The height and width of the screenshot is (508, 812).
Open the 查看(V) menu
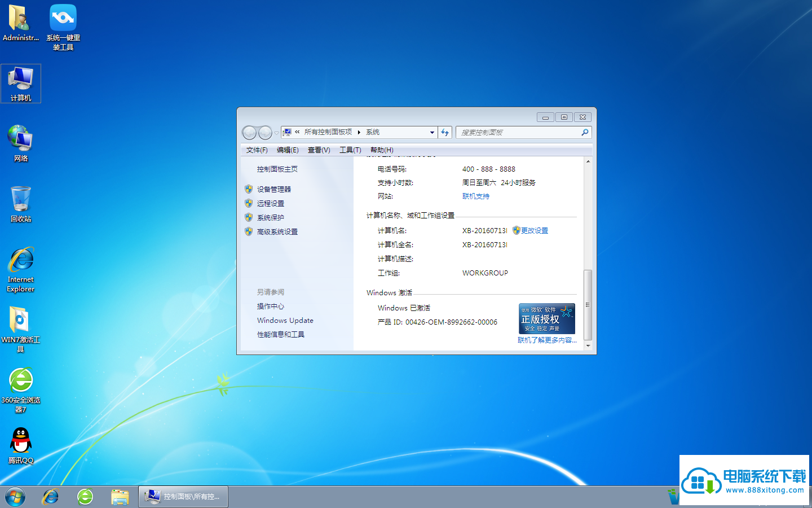[319, 150]
